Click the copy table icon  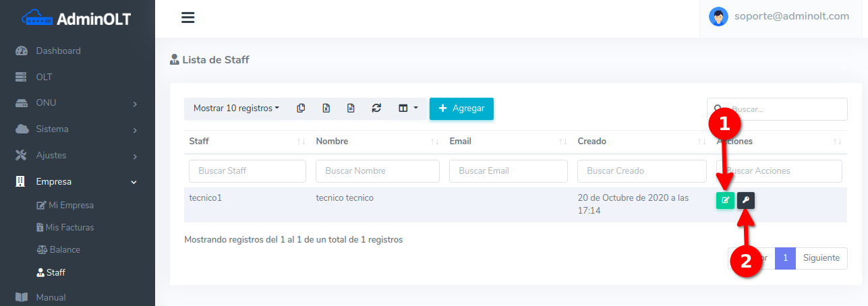pyautogui.click(x=301, y=109)
